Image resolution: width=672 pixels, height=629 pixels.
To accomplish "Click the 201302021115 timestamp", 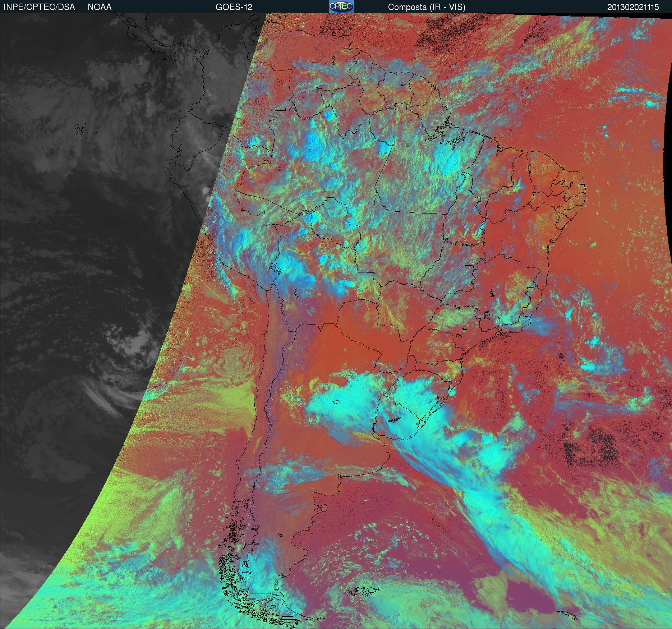I will pos(633,7).
